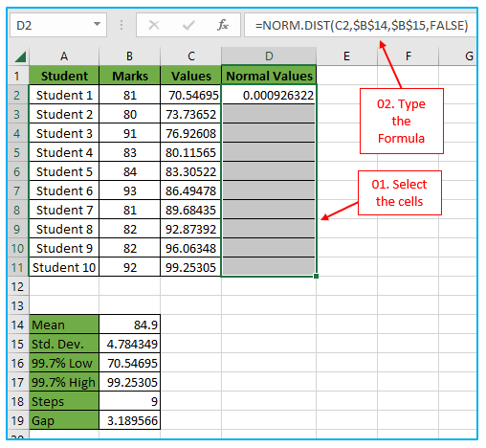Viewport: 486px width, 448px height.
Task: Click the Steps label cell
Action: [64, 401]
